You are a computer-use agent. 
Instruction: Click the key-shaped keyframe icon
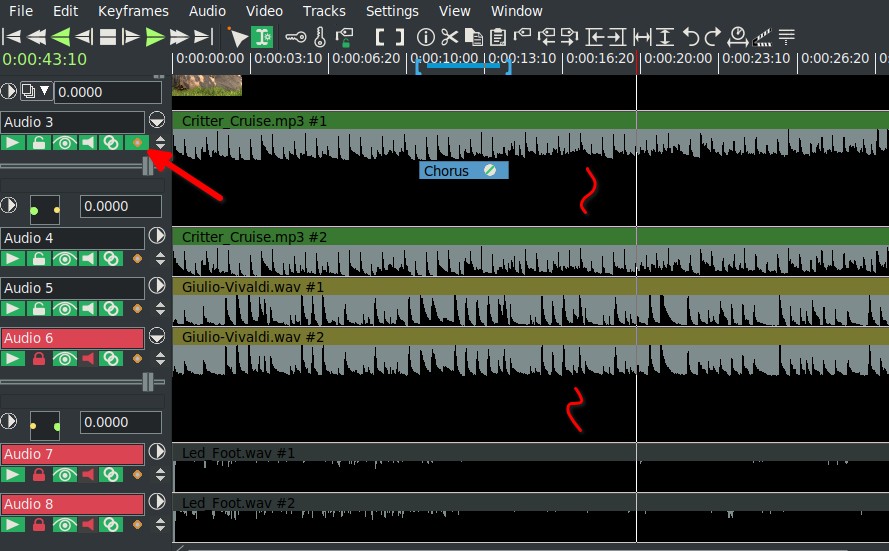pyautogui.click(x=296, y=37)
